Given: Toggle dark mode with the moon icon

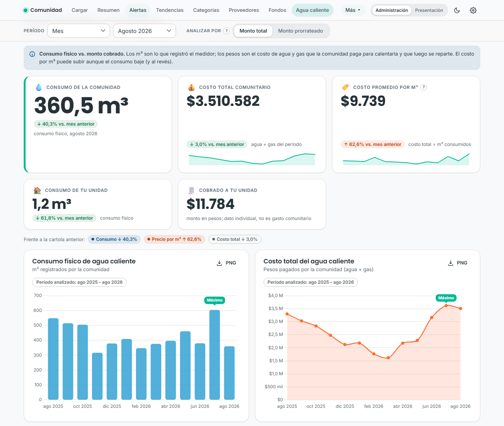Looking at the screenshot, I should click(457, 10).
